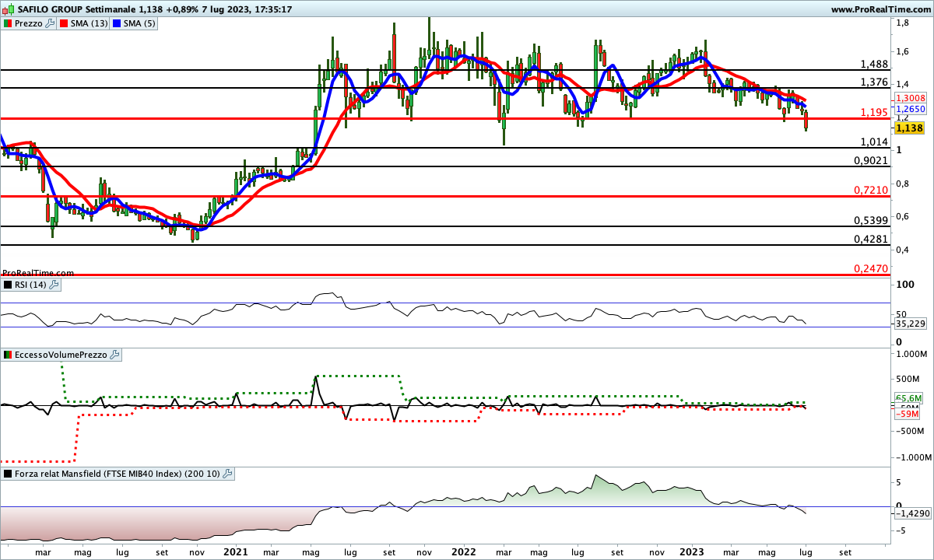The width and height of the screenshot is (934, 560).
Task: Select the EccessoVolumePrezzo indicator label
Action: (x=61, y=355)
